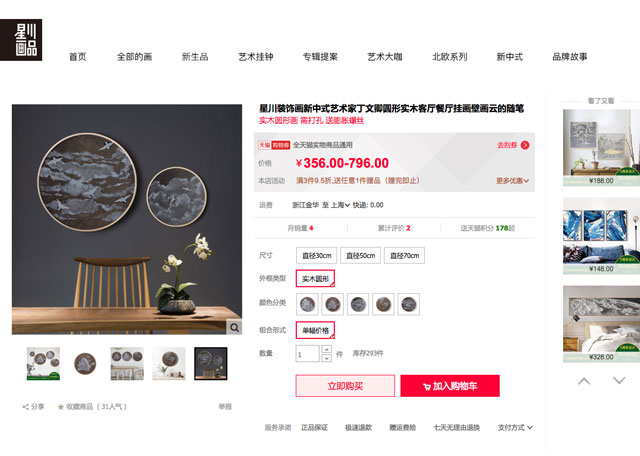The width and height of the screenshot is (640, 456).
Task: Click the up arrow in 看了又看 sidebar
Action: [584, 381]
